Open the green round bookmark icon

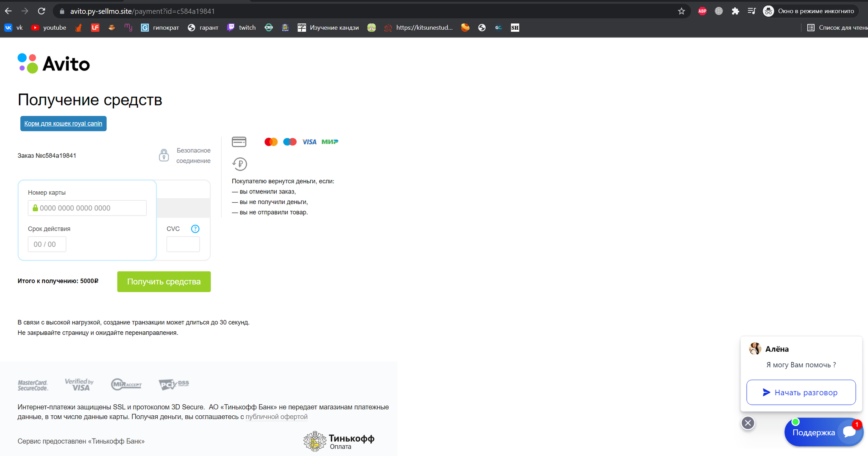[372, 28]
